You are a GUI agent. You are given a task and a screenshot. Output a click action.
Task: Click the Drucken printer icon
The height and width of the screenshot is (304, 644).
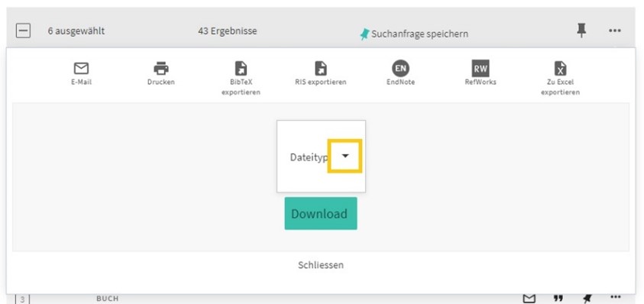pos(161,68)
